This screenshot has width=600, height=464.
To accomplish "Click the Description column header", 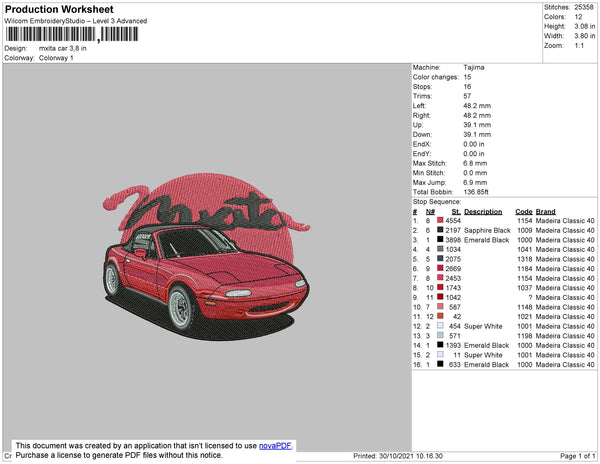I will click(483, 212).
